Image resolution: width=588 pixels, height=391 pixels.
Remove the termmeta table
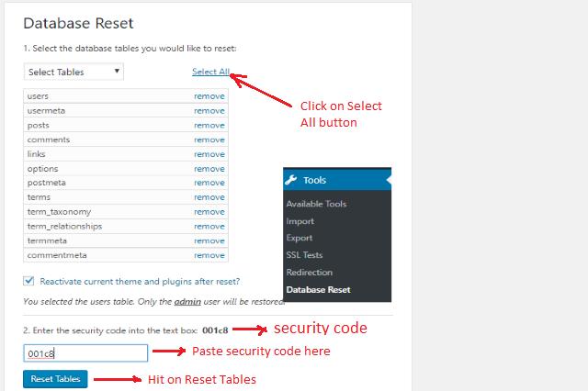[x=209, y=240]
